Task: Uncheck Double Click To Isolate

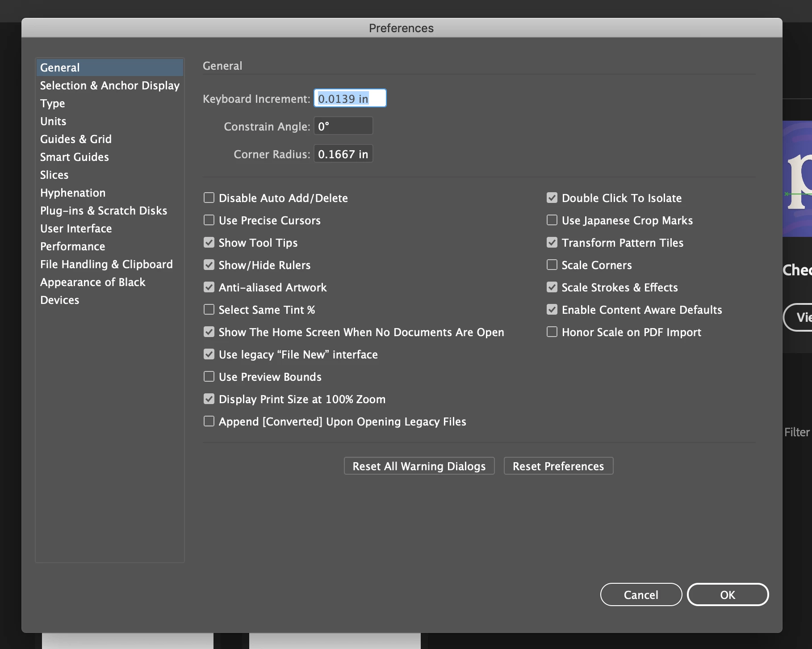Action: 552,198
